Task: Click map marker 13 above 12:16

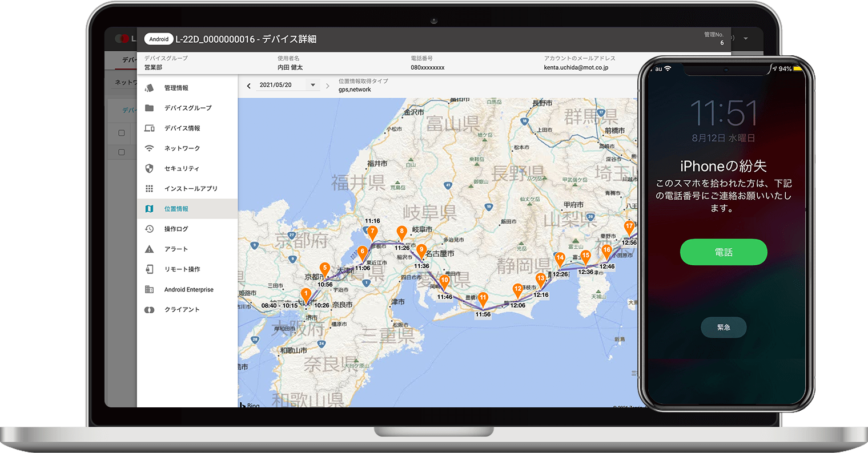Action: tap(541, 280)
